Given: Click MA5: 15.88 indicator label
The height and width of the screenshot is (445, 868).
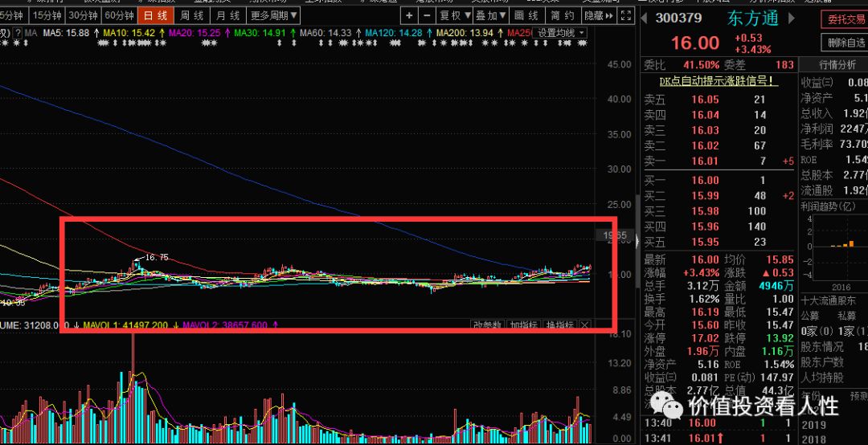Looking at the screenshot, I should [66, 33].
